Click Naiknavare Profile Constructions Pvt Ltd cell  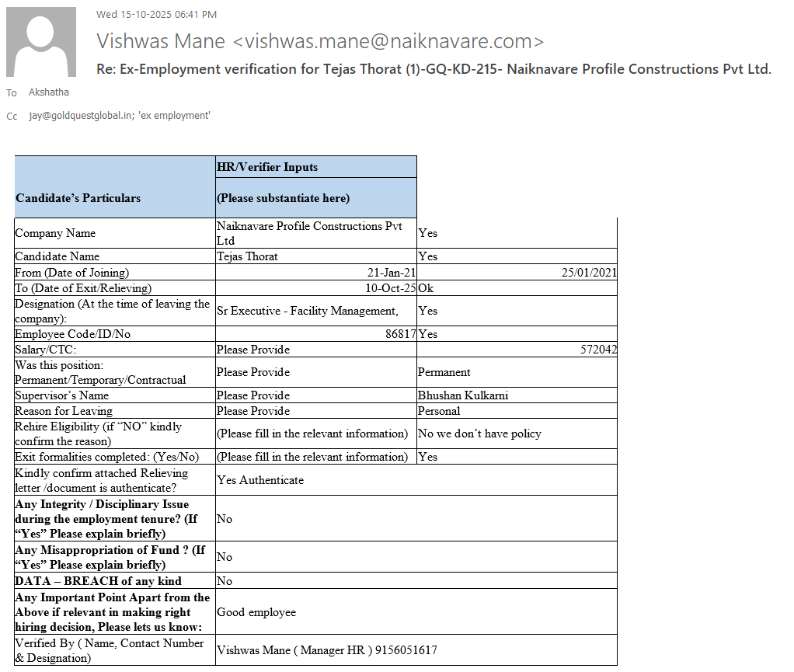click(x=316, y=233)
